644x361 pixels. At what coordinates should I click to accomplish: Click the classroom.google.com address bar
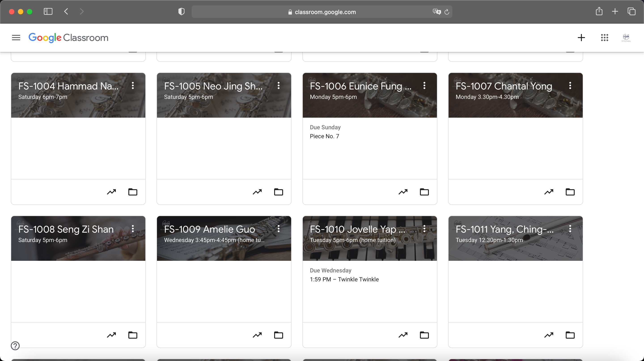pos(322,12)
